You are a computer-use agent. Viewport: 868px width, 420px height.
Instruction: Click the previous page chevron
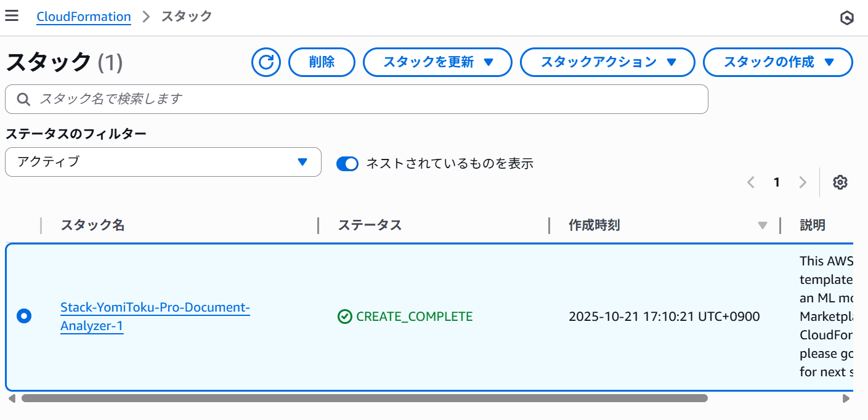point(750,182)
